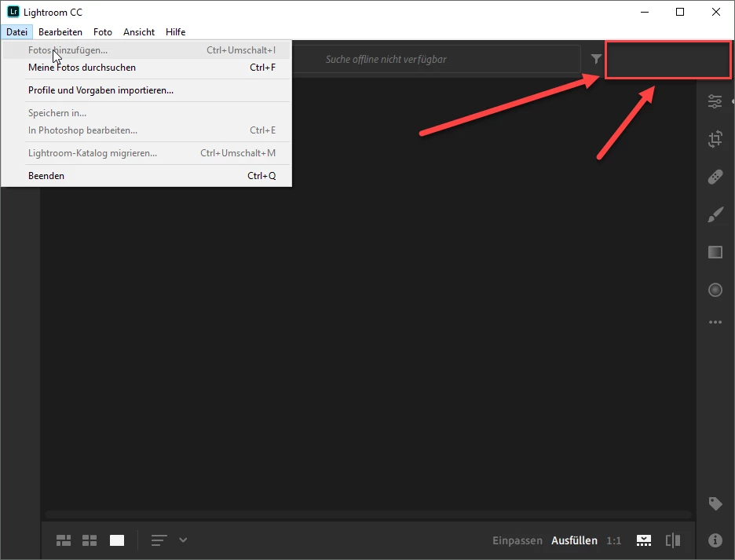
Task: Choose Lightroom-Katalog migrieren entry
Action: (x=146, y=153)
